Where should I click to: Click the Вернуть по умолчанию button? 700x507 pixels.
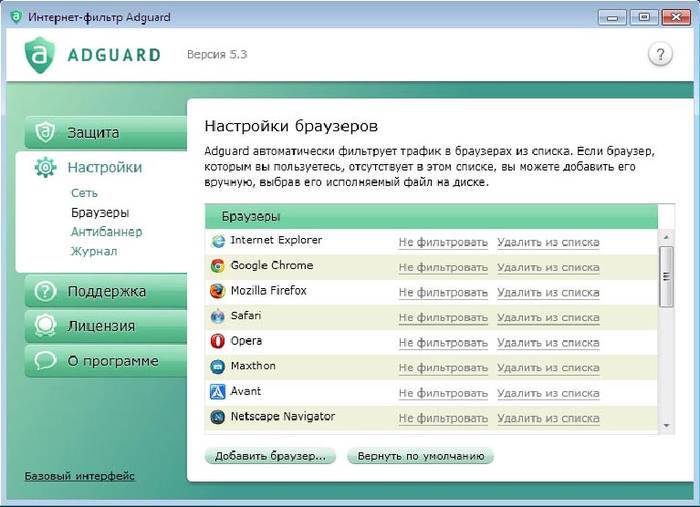(x=421, y=456)
